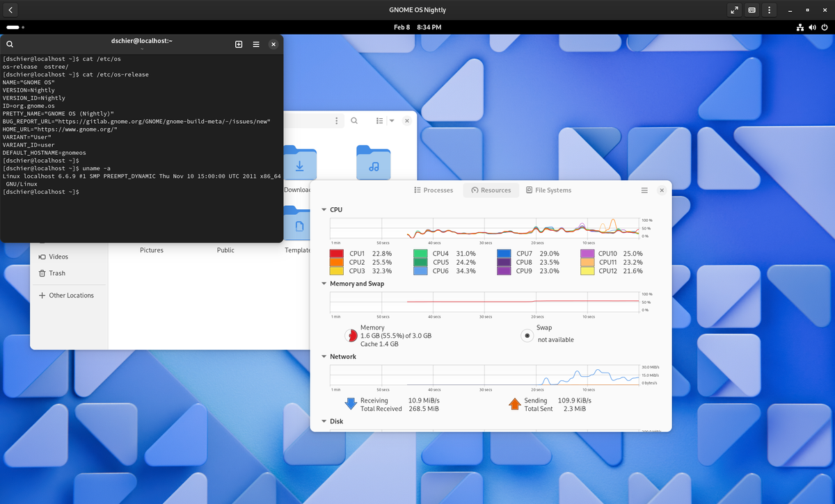Click the search icon in Files
The width and height of the screenshot is (835, 504).
coord(354,120)
